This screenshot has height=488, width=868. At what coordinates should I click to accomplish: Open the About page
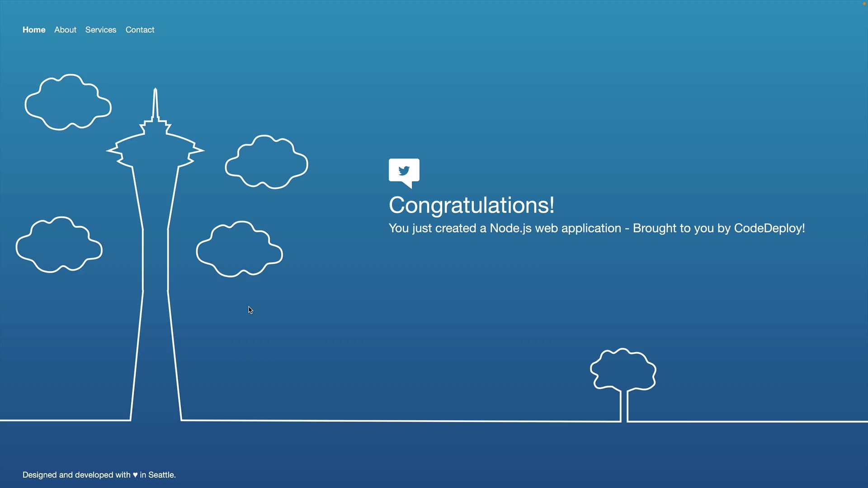point(65,30)
